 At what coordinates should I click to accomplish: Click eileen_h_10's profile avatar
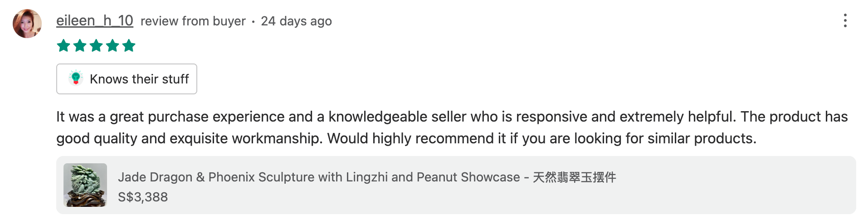click(27, 24)
